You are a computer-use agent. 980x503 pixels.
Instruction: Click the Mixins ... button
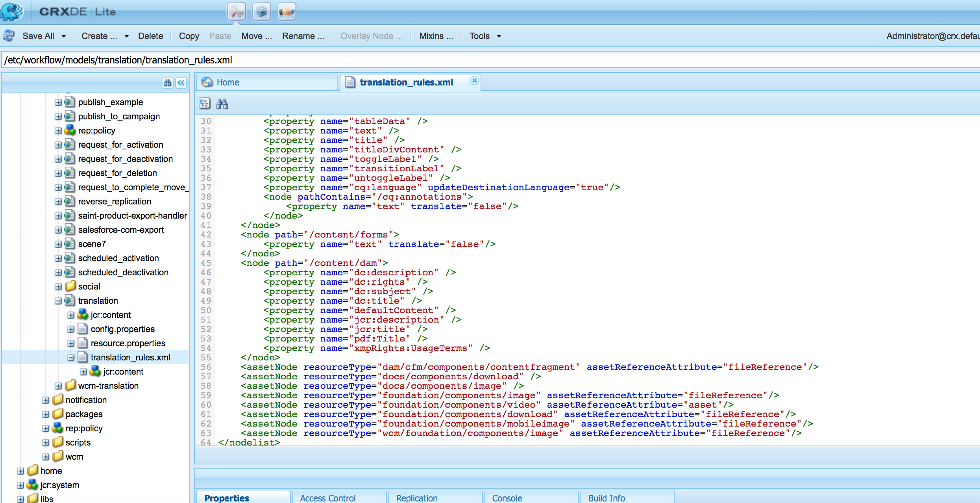coord(436,36)
